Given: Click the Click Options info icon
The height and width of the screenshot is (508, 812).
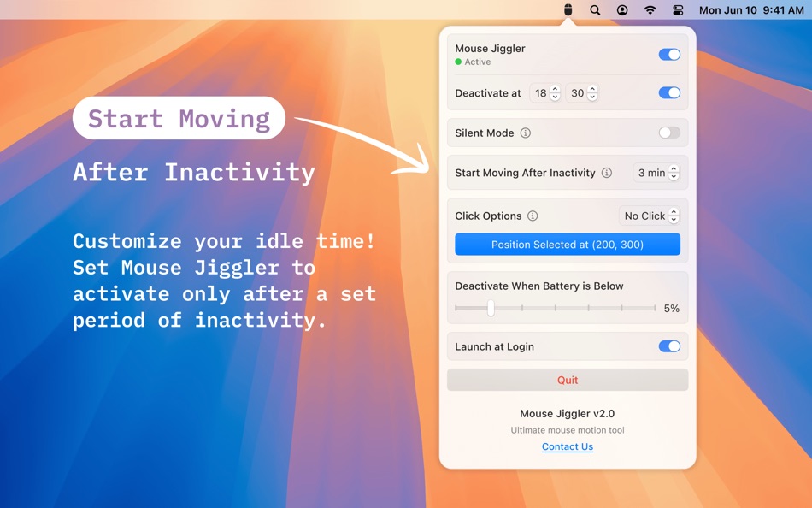Looking at the screenshot, I should pyautogui.click(x=533, y=216).
